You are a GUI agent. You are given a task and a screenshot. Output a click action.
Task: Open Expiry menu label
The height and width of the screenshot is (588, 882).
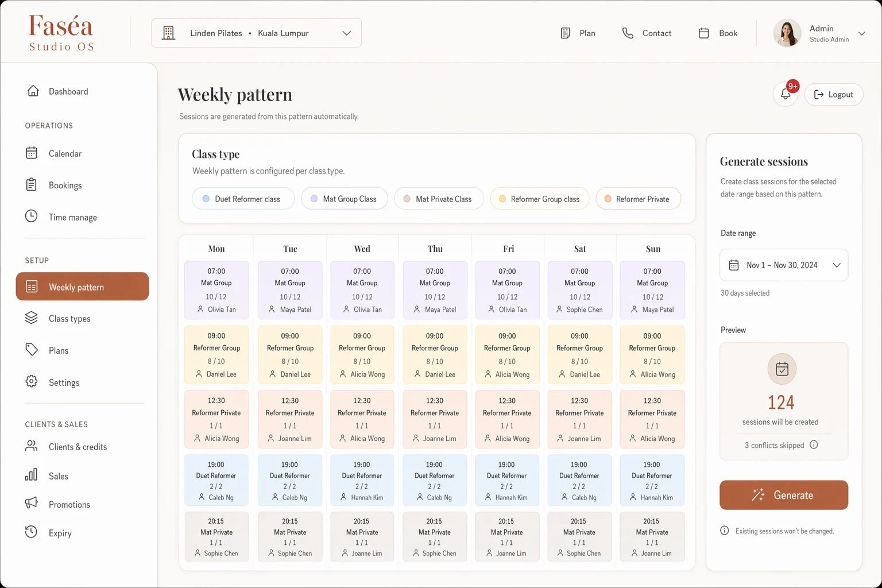point(60,533)
